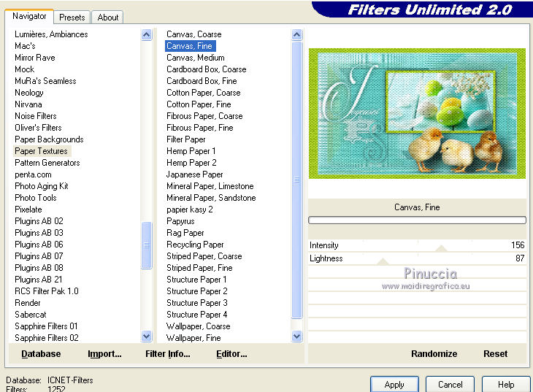Select Pixelate category
This screenshot has width=533, height=392.
pos(28,210)
